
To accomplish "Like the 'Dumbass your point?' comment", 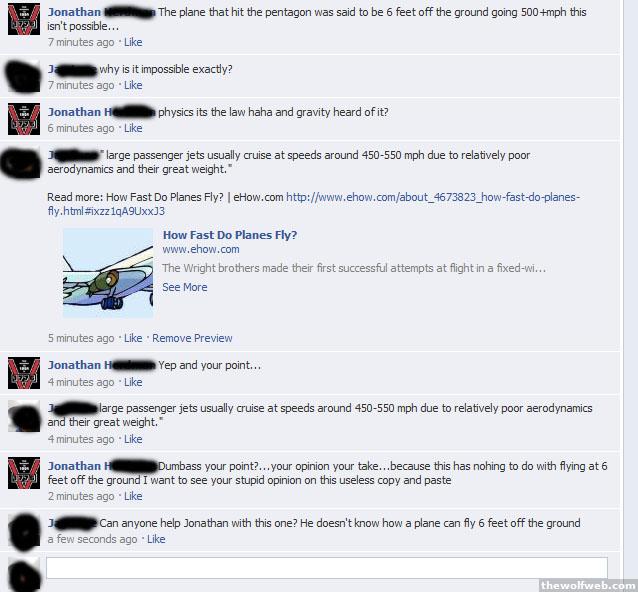I will coord(133,496).
